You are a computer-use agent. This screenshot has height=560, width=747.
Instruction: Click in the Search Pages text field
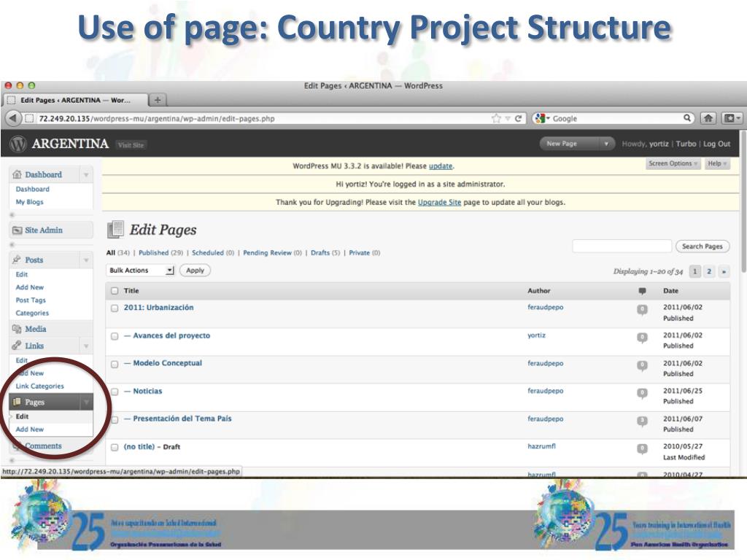coord(622,246)
